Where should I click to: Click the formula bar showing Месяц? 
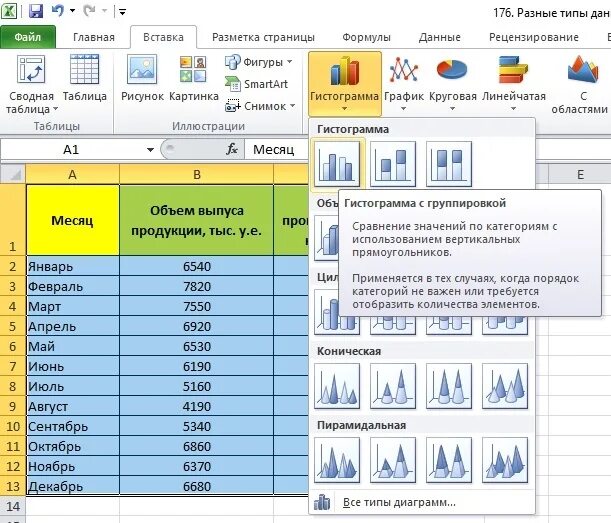277,150
